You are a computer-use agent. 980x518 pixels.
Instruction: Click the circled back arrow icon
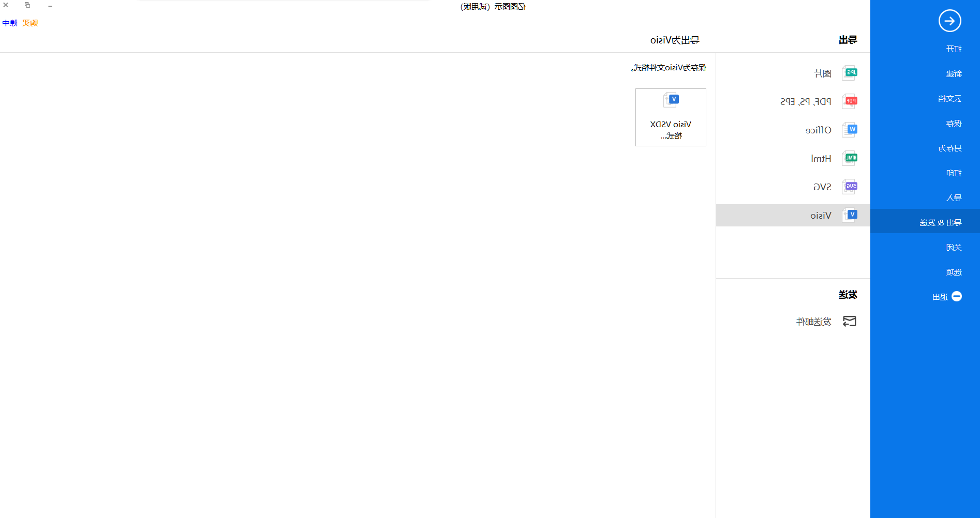[949, 21]
